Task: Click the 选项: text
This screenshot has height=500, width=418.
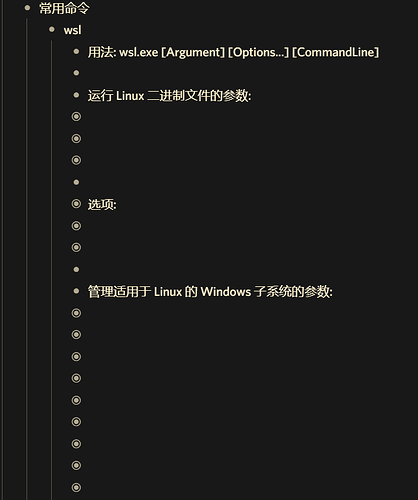Action: pyautogui.click(x=102, y=204)
